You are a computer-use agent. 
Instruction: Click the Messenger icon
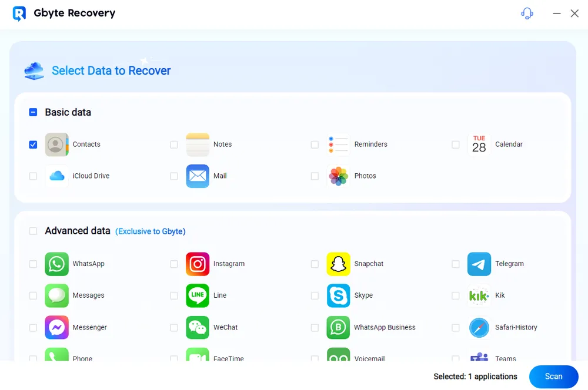[56, 327]
